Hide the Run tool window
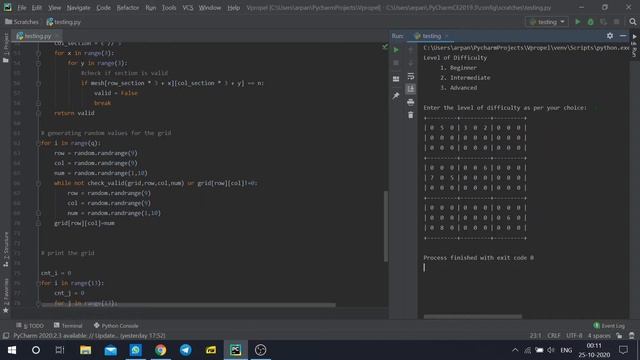The image size is (640, 360). pyautogui.click(x=623, y=36)
